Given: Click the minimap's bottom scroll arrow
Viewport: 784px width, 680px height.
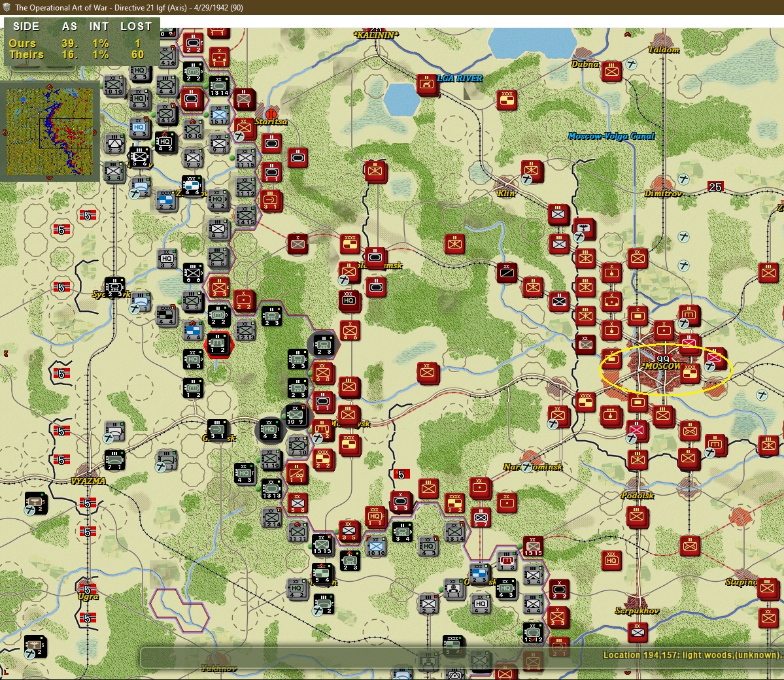Looking at the screenshot, I should click(50, 178).
